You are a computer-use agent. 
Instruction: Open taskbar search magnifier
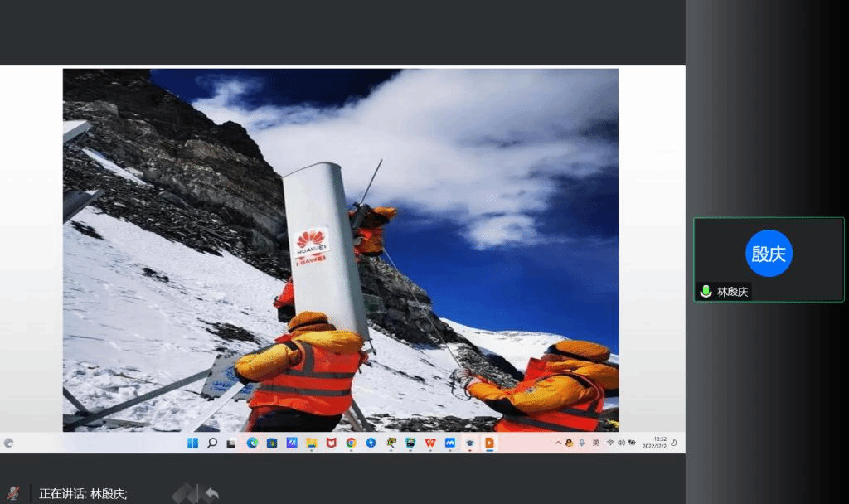tap(212, 443)
